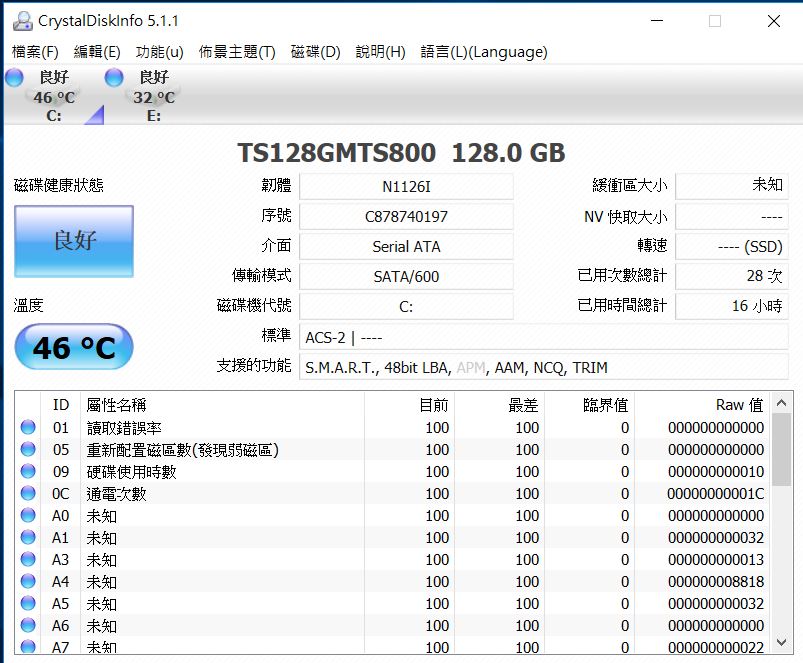Click status orb for attribute A3 row

coord(28,559)
